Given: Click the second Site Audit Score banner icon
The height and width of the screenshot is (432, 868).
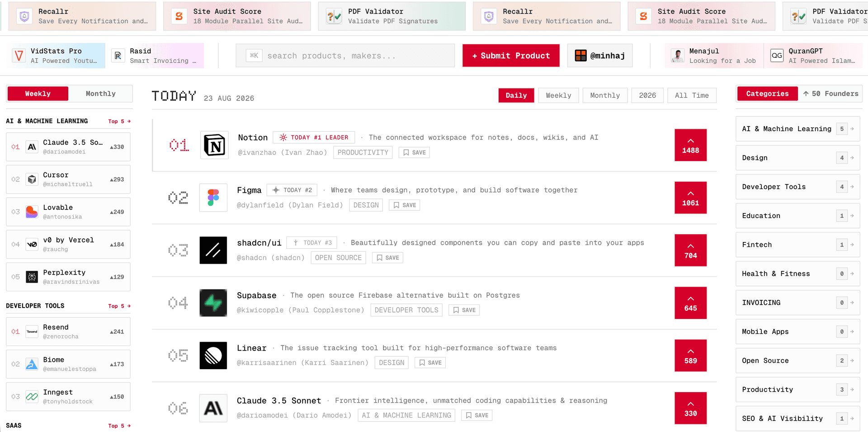Looking at the screenshot, I should (x=643, y=16).
